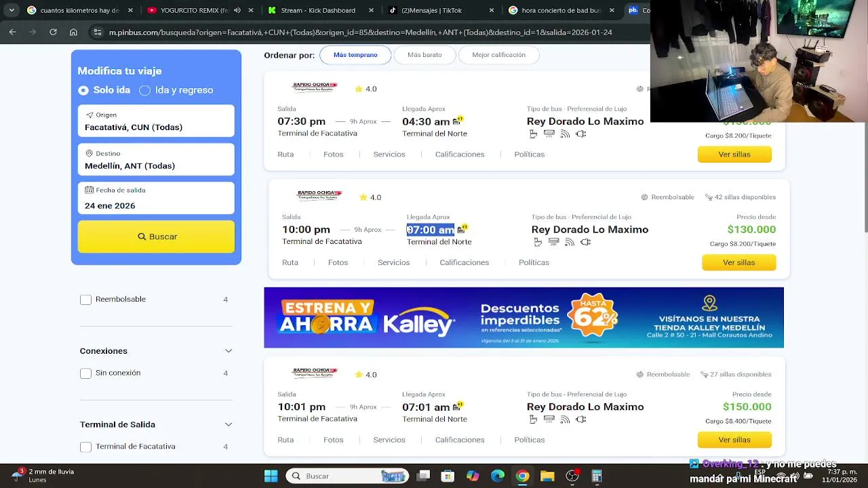The width and height of the screenshot is (868, 488).
Task: Click the calendar icon in Fecha de salida
Action: pos(89,190)
